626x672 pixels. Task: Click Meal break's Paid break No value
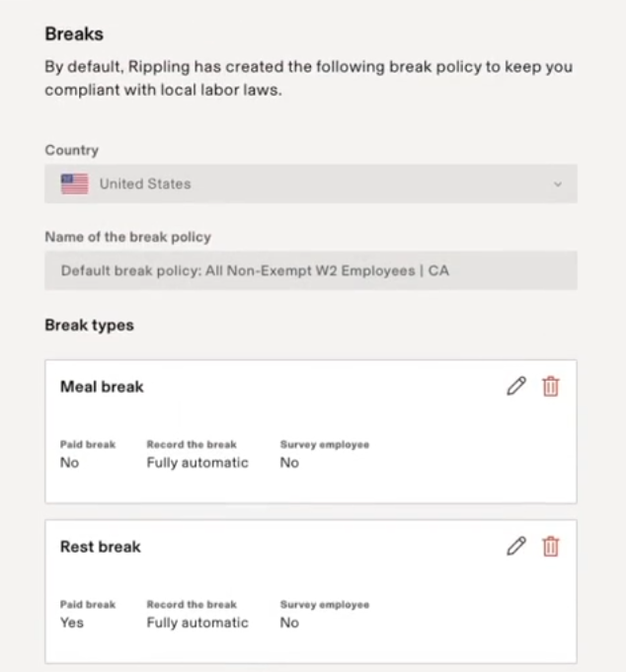(69, 463)
